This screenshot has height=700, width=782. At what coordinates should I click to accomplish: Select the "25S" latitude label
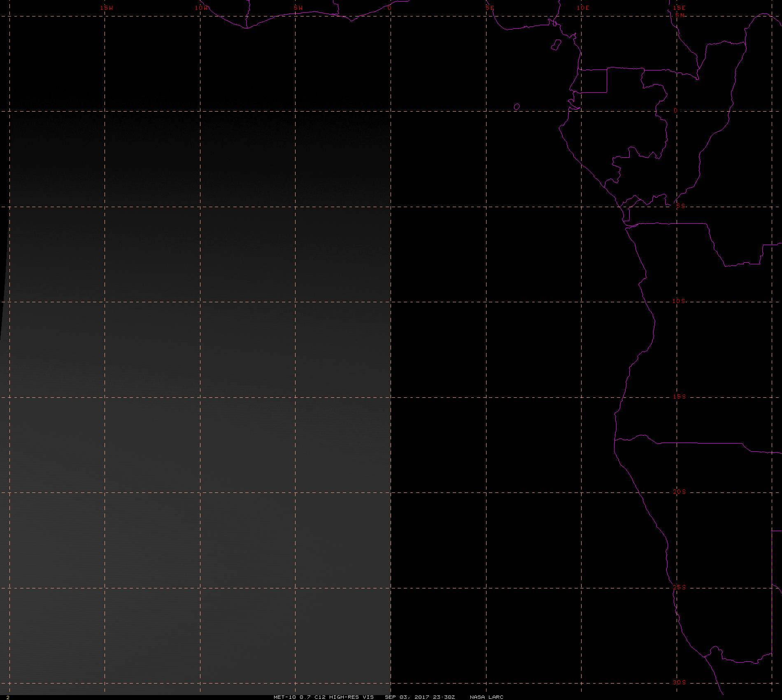point(680,587)
